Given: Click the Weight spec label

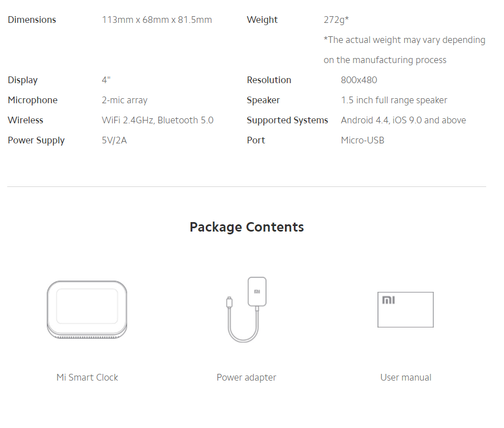Looking at the screenshot, I should coord(262,20).
